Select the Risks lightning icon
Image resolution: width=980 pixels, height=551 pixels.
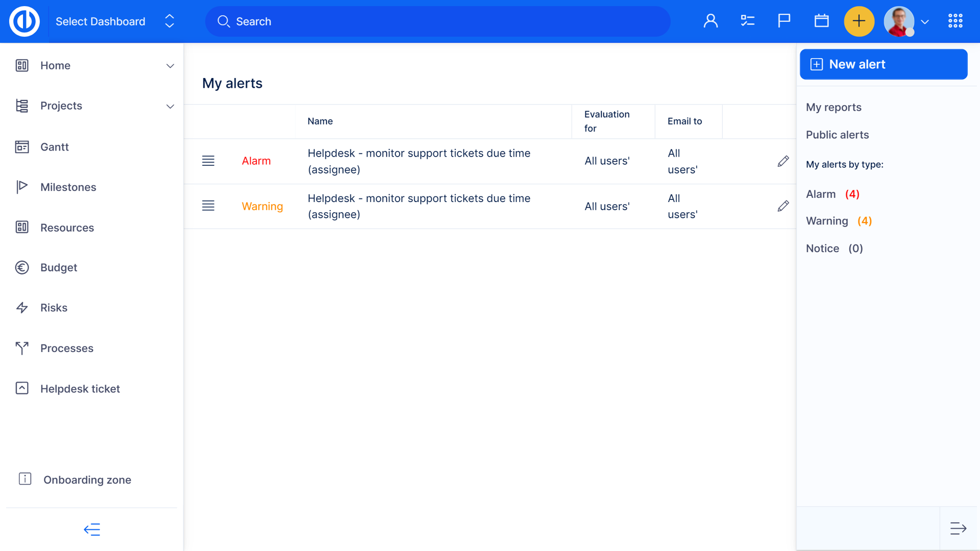(x=22, y=308)
